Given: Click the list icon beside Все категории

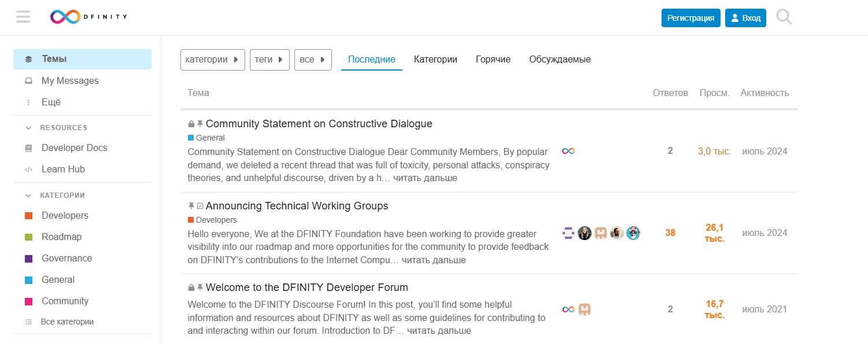Looking at the screenshot, I should (x=28, y=322).
